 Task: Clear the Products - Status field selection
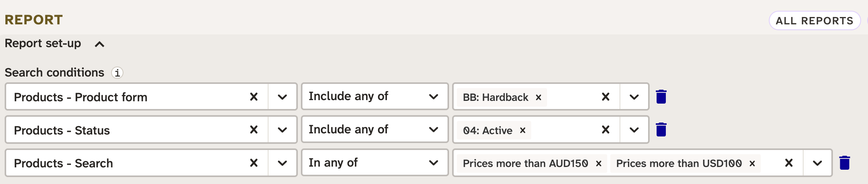pos(253,129)
